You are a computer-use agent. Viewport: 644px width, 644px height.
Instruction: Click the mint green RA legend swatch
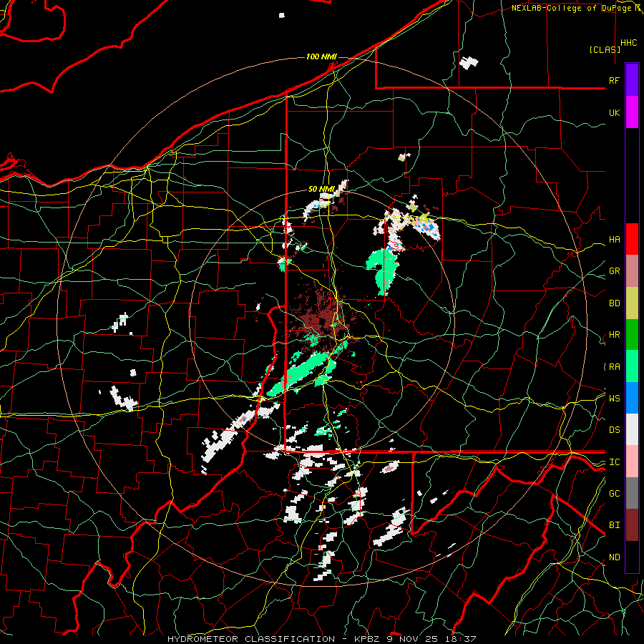coord(632,366)
